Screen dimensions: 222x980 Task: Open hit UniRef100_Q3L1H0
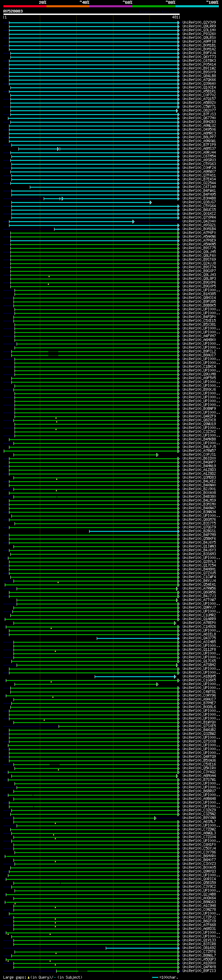199,30
